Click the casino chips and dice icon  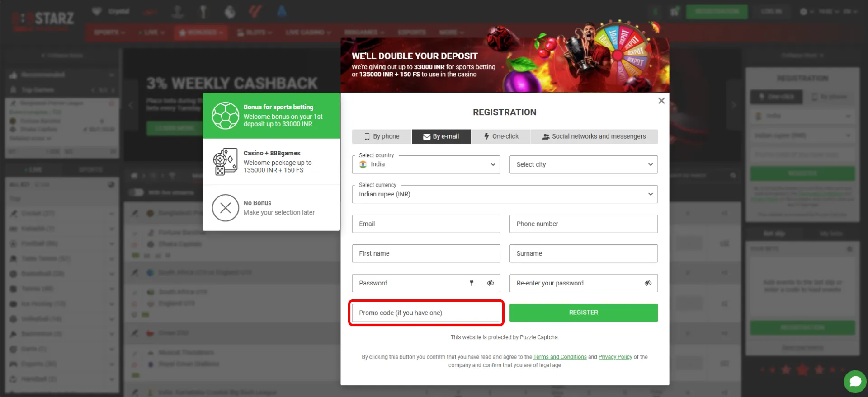coord(225,162)
